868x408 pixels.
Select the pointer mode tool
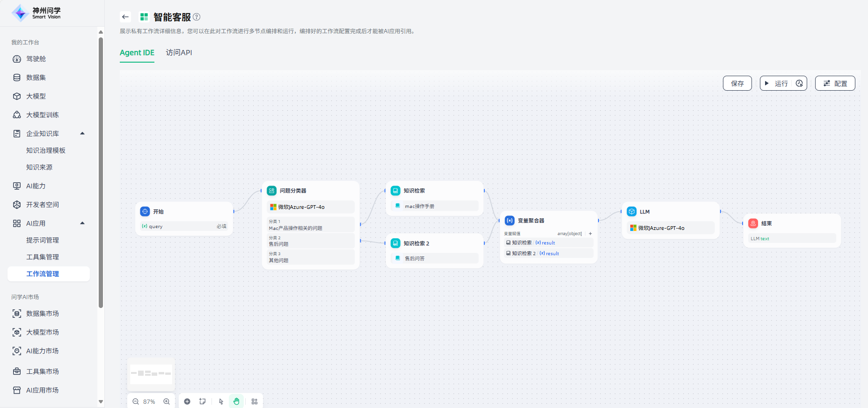(221, 401)
